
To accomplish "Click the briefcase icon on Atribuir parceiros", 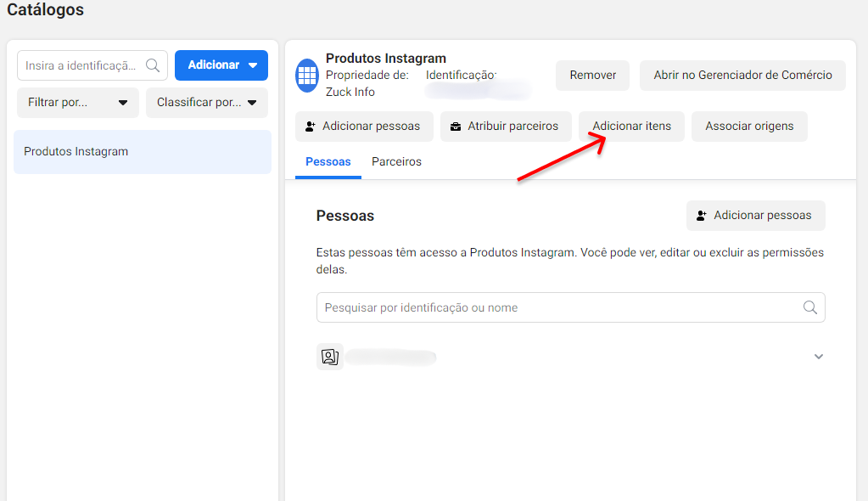I will point(456,127).
